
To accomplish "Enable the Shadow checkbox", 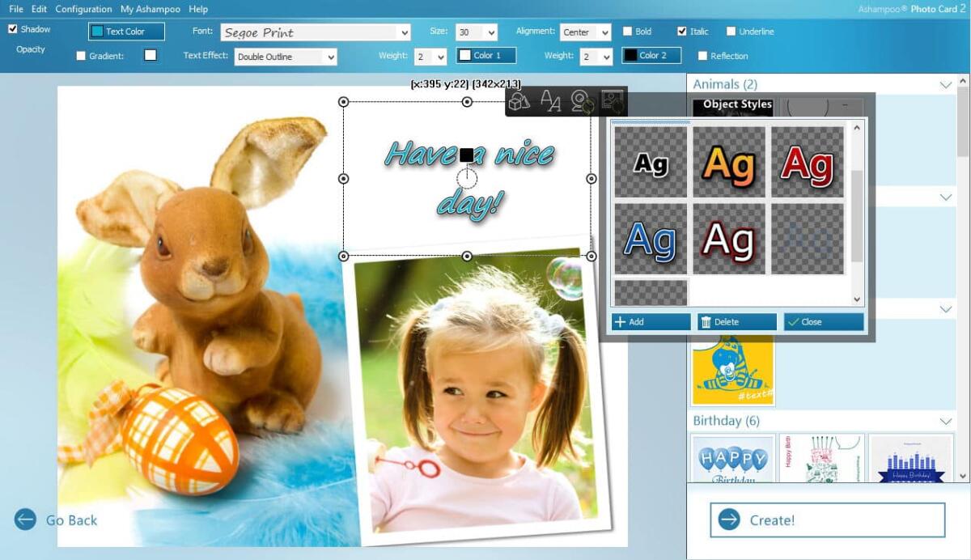I will [12, 28].
